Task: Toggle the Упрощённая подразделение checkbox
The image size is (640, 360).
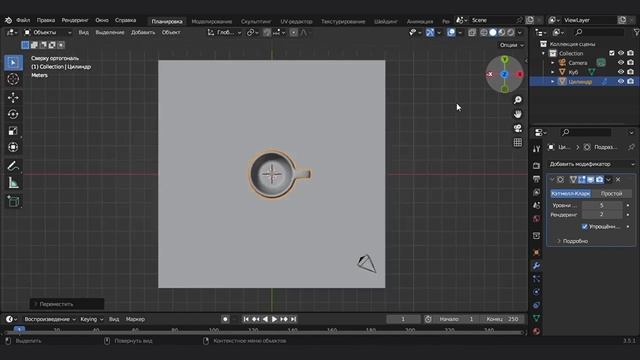Action: pos(584,226)
